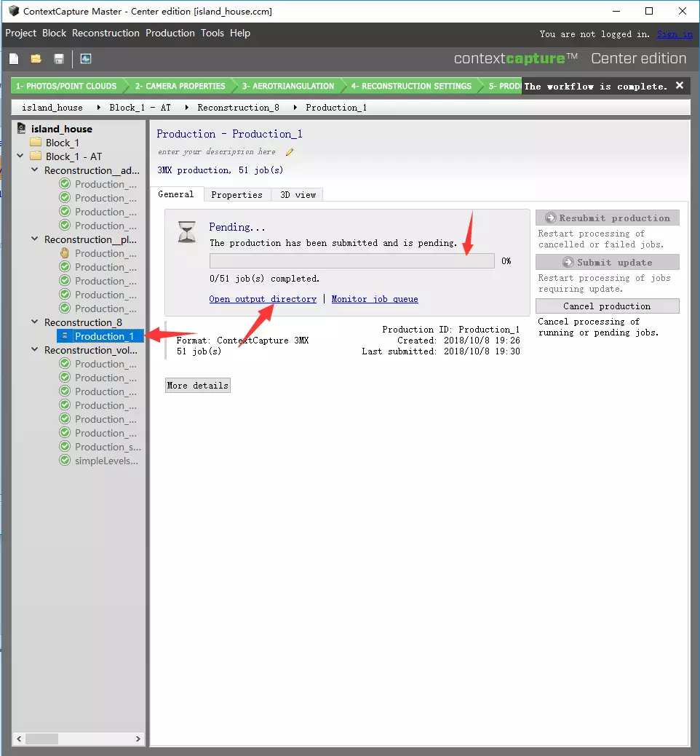Click the description field placeholder text
The image size is (700, 756).
(217, 152)
